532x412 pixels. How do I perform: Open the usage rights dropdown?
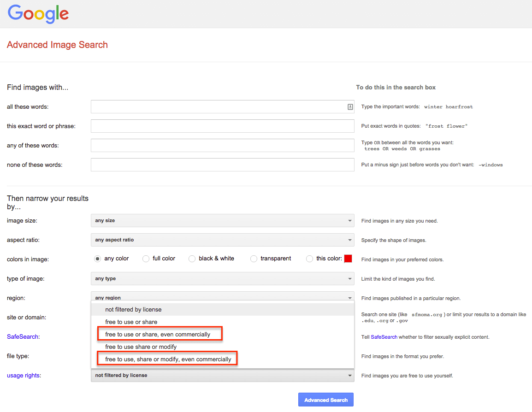click(x=223, y=376)
